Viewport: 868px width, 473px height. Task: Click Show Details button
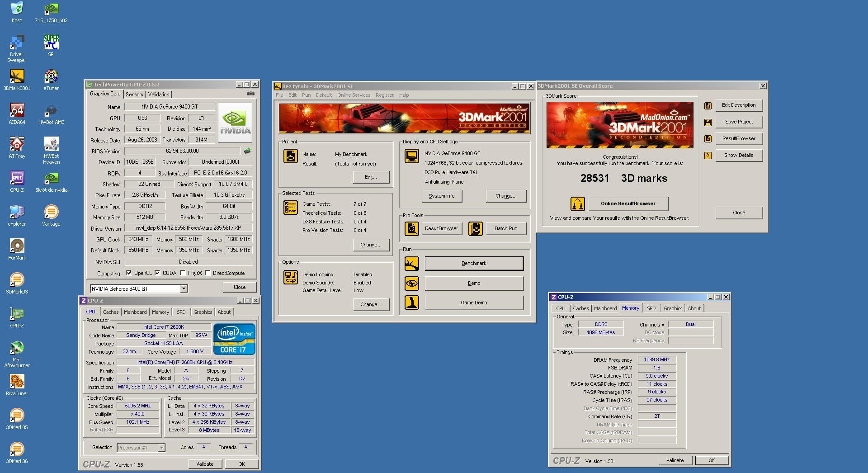point(739,155)
